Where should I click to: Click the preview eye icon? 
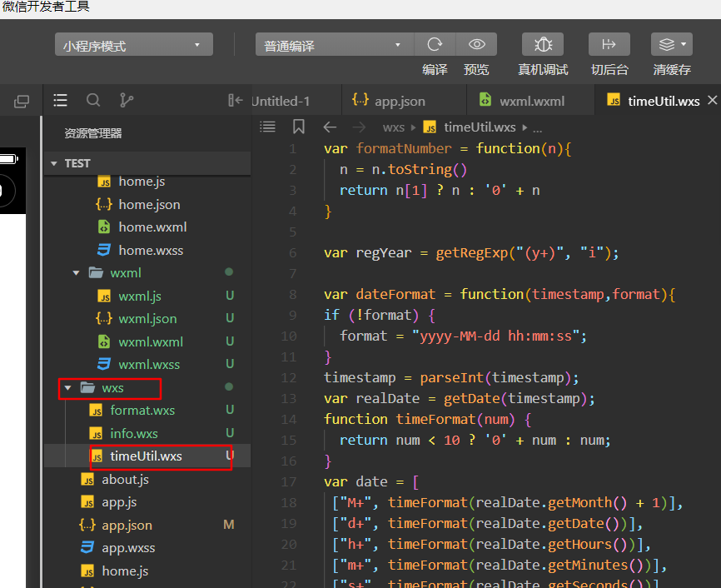(x=476, y=44)
